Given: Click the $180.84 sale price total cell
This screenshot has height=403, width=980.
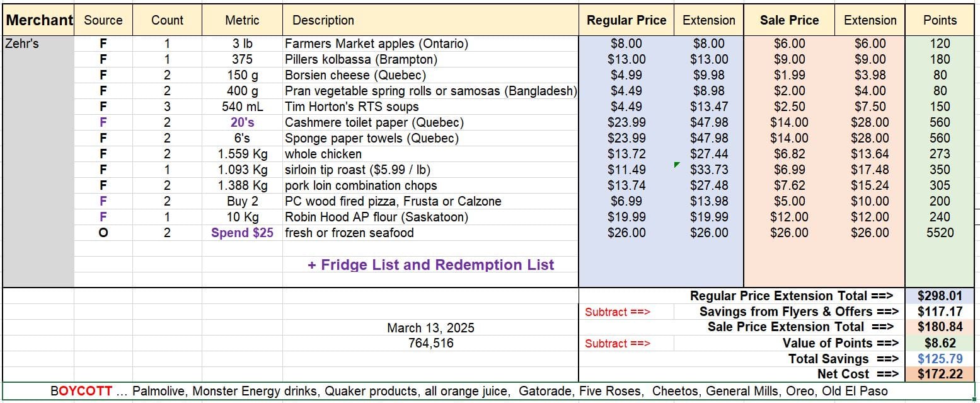Looking at the screenshot, I should pos(940,327).
